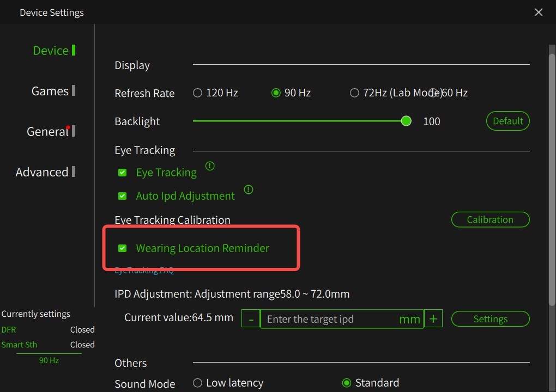Screen dimensions: 556x392
Task: Click the Backlight slider handle
Action: [x=406, y=121]
